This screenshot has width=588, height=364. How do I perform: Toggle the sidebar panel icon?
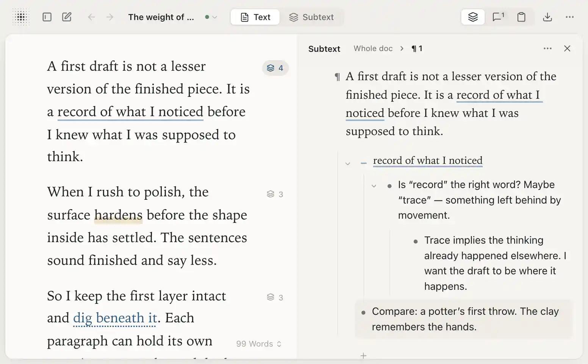pos(47,17)
